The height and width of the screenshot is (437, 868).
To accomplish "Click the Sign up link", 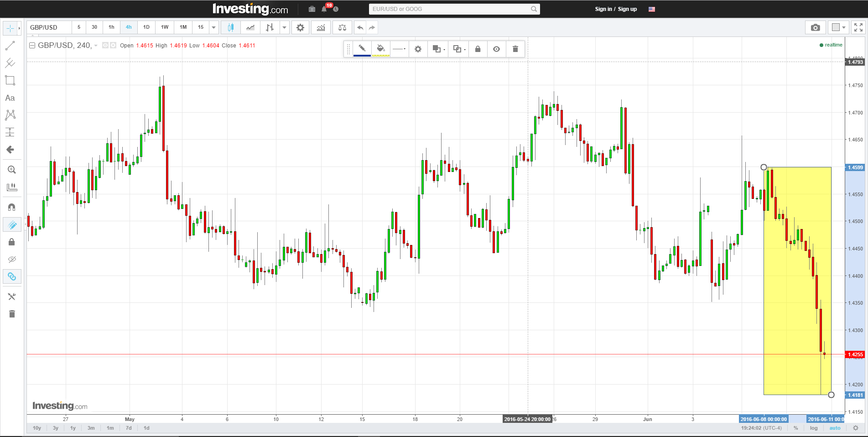I will click(627, 9).
